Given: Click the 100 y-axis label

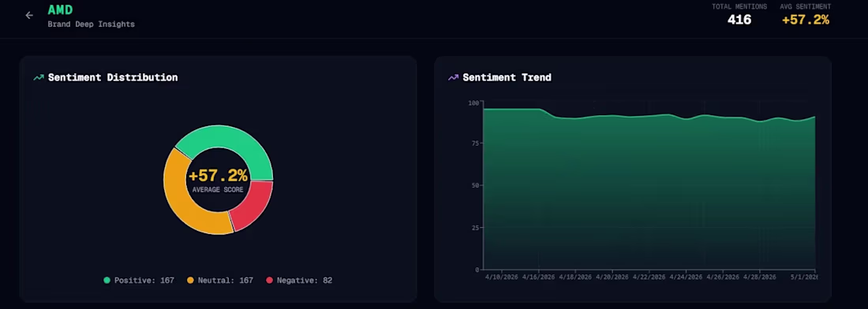Looking at the screenshot, I should click(x=473, y=102).
